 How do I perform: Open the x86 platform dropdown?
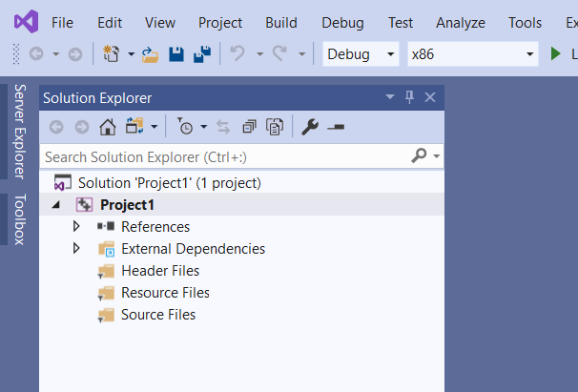473,54
